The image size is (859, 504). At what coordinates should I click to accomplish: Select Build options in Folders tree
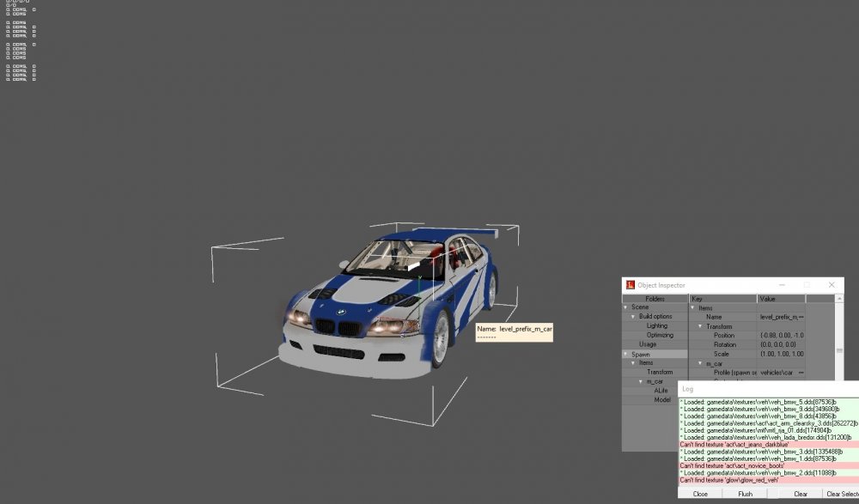click(655, 317)
